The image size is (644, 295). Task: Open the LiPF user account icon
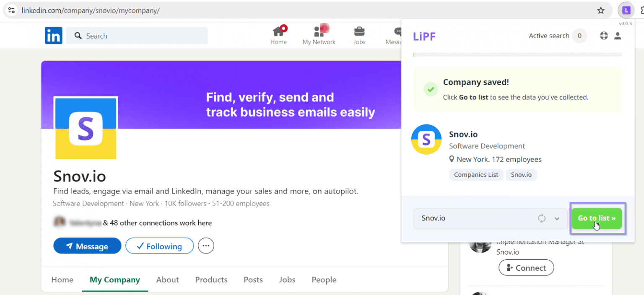[x=618, y=36]
